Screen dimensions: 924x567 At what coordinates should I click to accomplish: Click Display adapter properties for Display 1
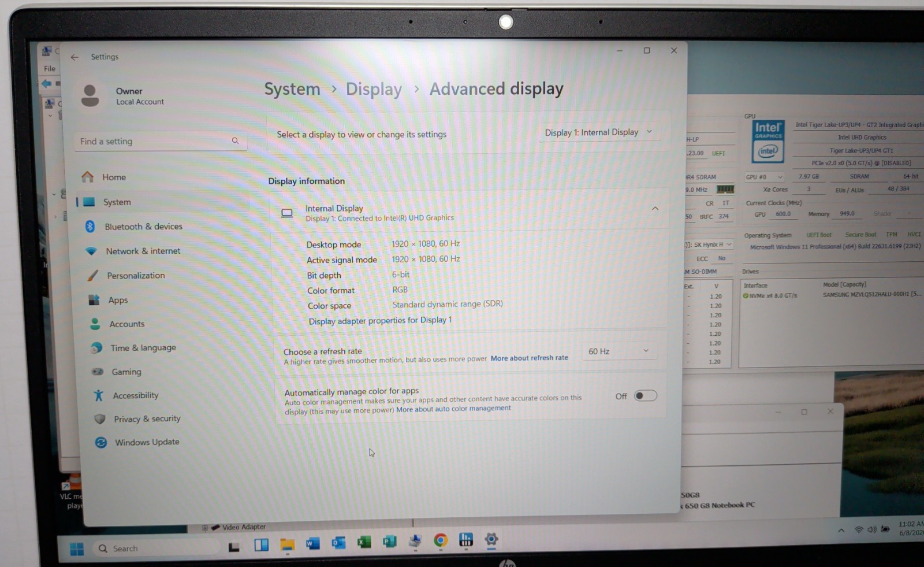coord(380,321)
